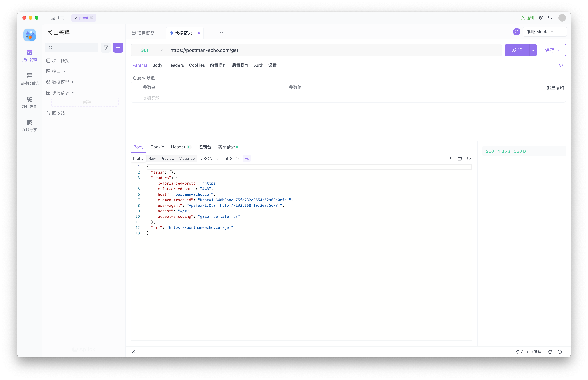Copy the response body content
This screenshot has width=588, height=380.
[460, 158]
